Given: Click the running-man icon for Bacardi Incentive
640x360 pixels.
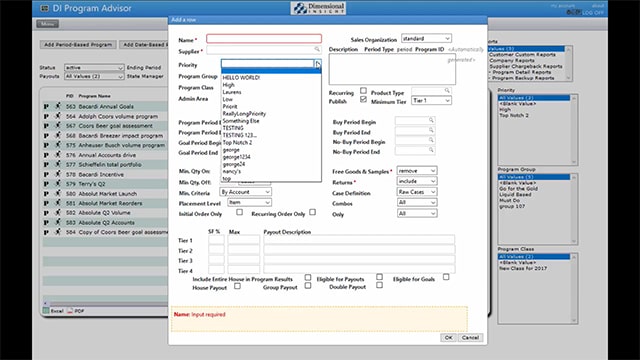Looking at the screenshot, I should click(x=58, y=174).
